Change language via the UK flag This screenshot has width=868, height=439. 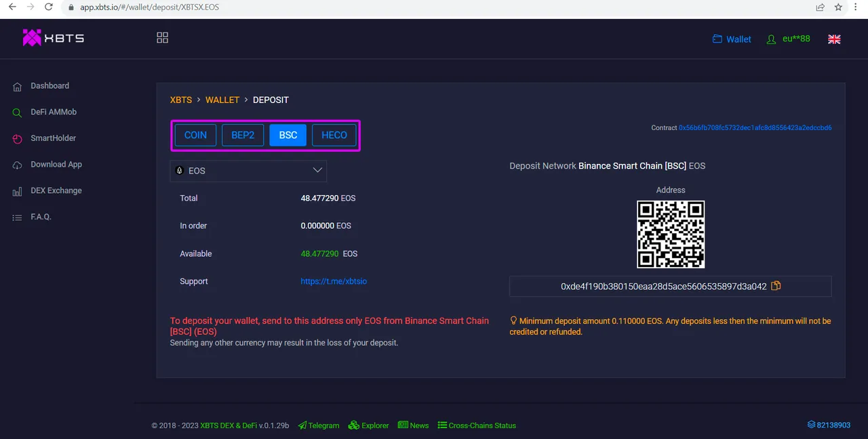834,39
